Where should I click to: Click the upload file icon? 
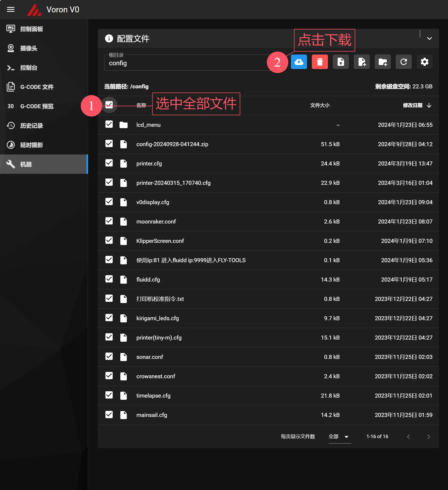point(341,62)
